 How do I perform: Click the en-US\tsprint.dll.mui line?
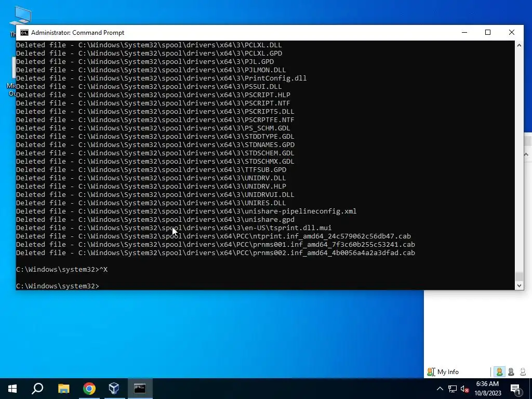[174, 228]
